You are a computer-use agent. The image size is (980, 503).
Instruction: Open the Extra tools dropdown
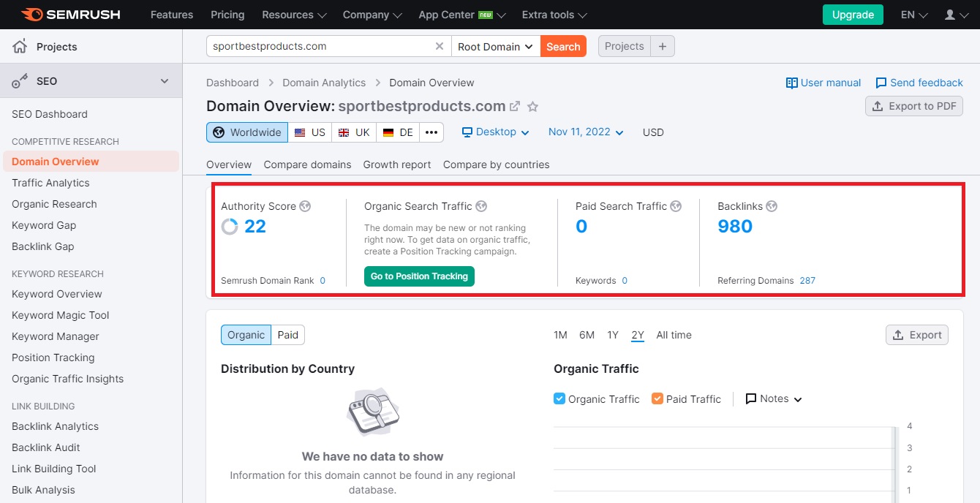[x=554, y=15]
